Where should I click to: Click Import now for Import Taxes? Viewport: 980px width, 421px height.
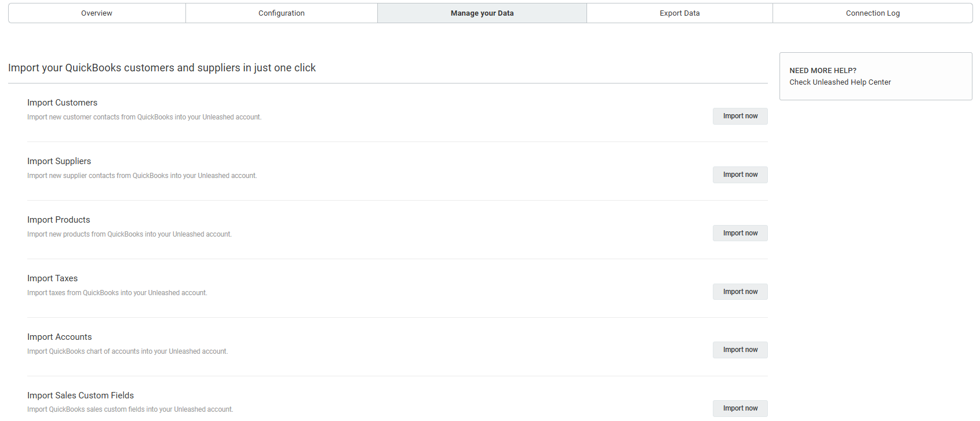coord(740,292)
